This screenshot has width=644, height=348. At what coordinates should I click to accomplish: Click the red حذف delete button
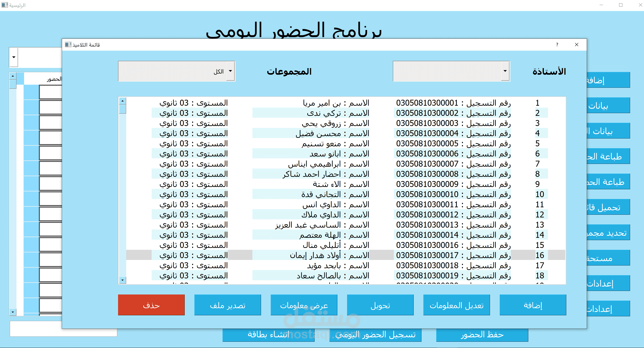click(151, 305)
